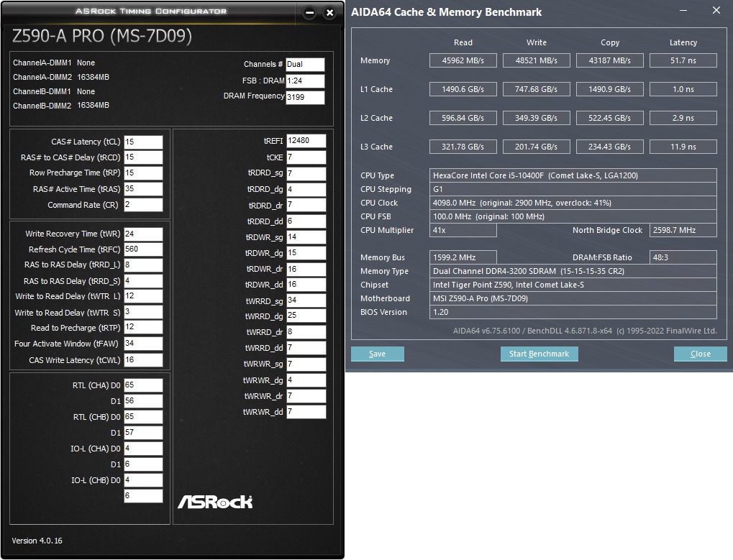Click the Read to Precharge (tRTP) field
Screen dimensions: 733x560
pyautogui.click(x=144, y=327)
